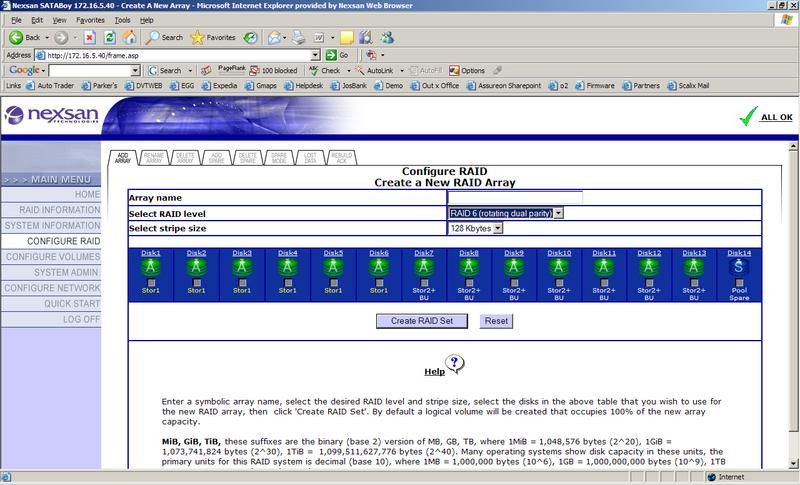Open CONFIGURE VOLUMES in main menu
The width and height of the screenshot is (800, 485).
[51, 257]
